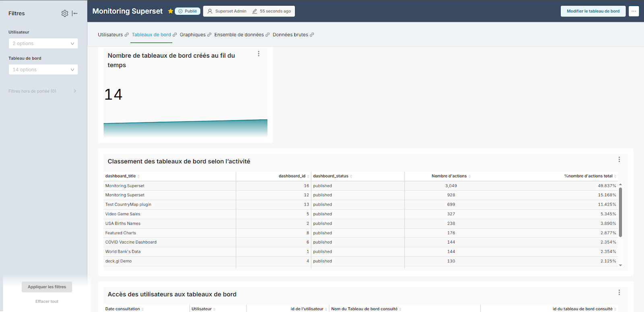Click the Classement table vertical scrollbar
The height and width of the screenshot is (312, 644).
[x=620, y=212]
